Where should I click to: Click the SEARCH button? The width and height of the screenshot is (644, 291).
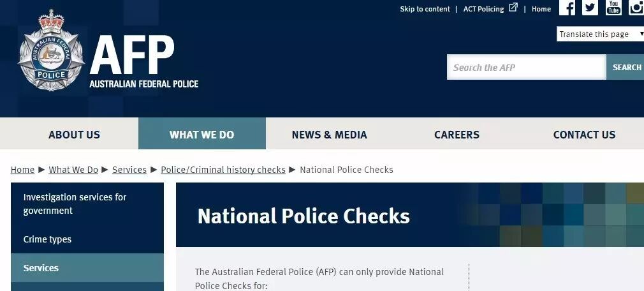(626, 67)
